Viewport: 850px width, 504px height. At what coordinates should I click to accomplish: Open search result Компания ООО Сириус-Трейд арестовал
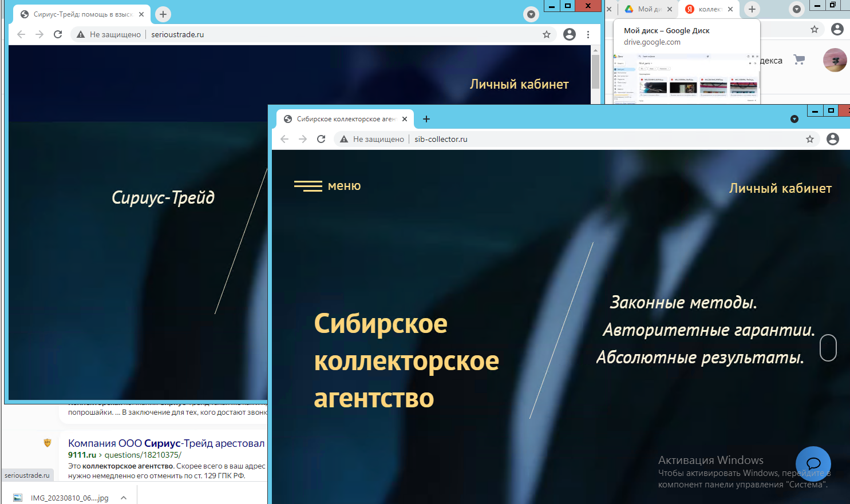coord(166,443)
